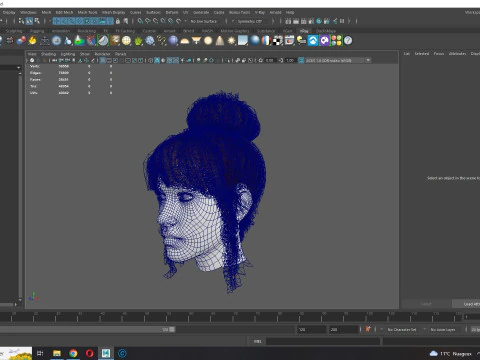480x360 pixels.
Task: Pause Viewport 2.0 with the pause icon
Action: point(342,21)
